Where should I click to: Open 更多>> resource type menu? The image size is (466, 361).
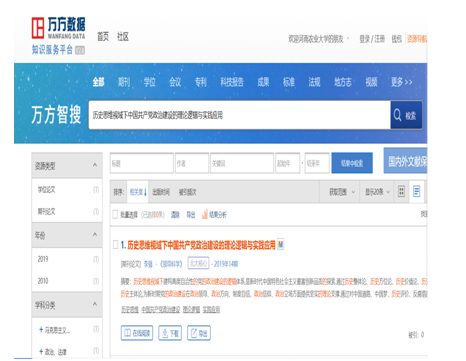coord(402,82)
